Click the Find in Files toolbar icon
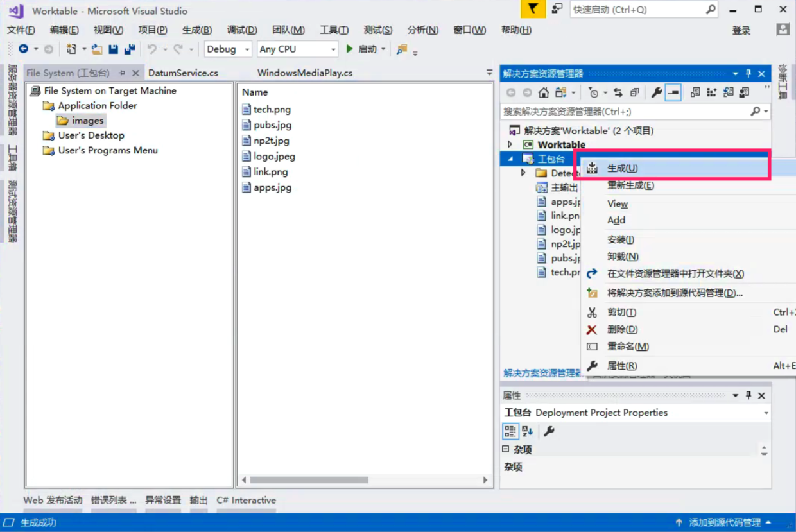 402,49
